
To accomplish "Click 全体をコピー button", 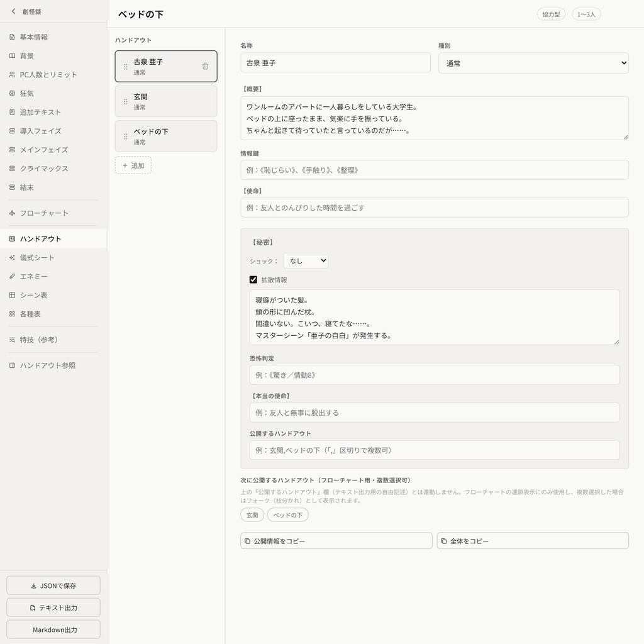I will pos(533,541).
